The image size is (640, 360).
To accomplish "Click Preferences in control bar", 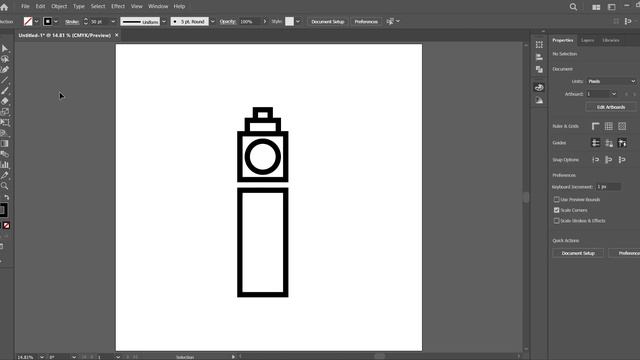I will coord(366,21).
